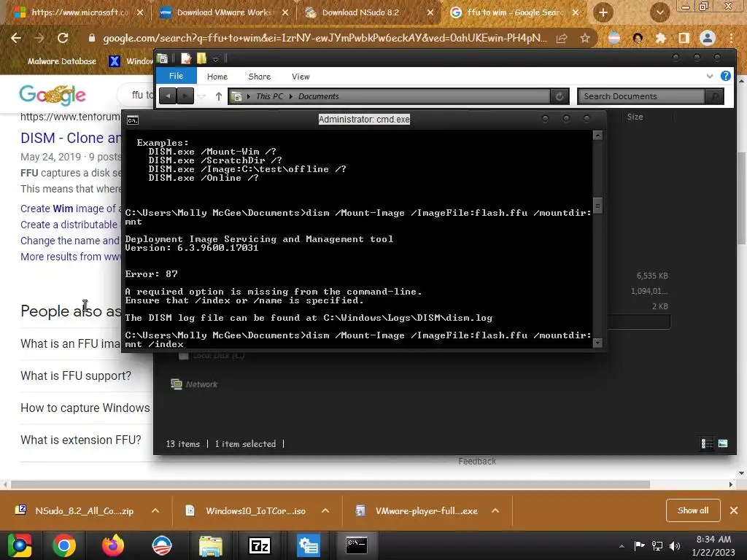Viewport: 747px width, 560px height.
Task: Open Explorer help question mark icon
Action: [x=726, y=76]
